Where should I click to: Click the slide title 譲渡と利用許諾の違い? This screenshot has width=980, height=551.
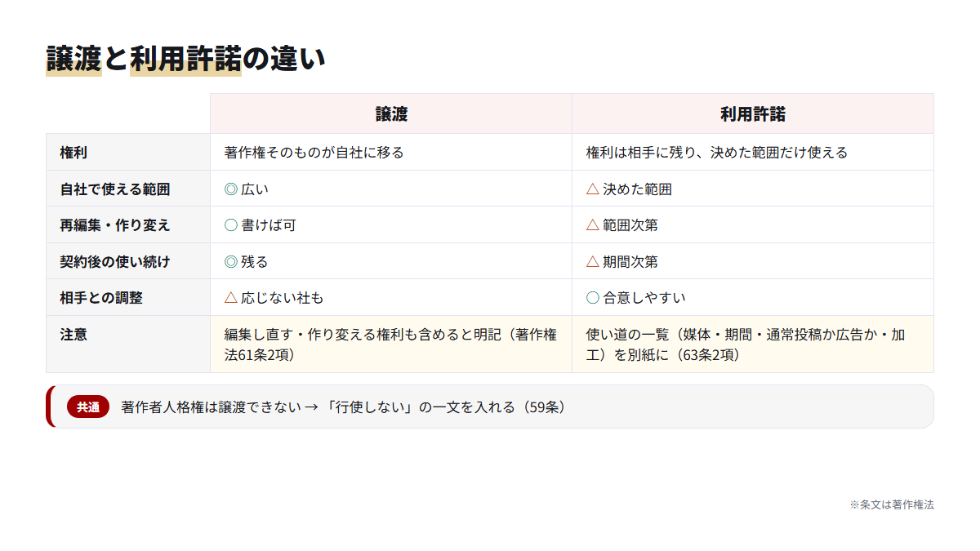click(185, 59)
